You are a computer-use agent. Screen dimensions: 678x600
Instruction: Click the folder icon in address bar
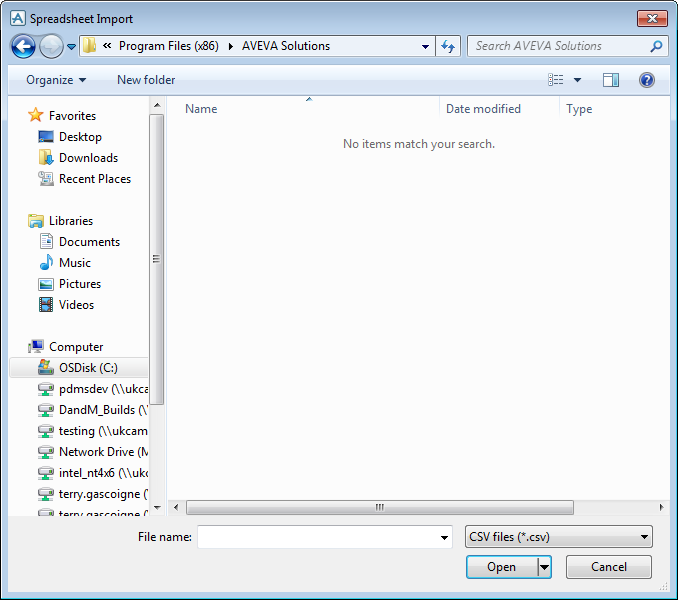coord(89,45)
